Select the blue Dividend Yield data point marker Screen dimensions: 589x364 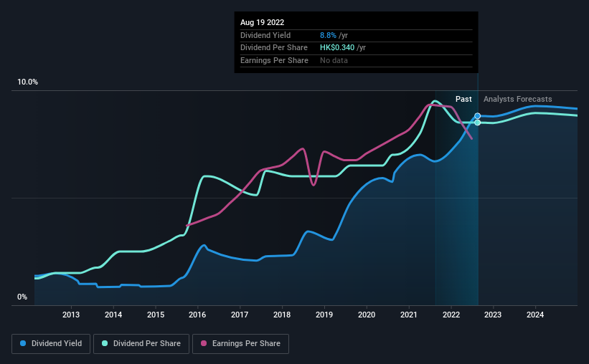click(x=477, y=116)
